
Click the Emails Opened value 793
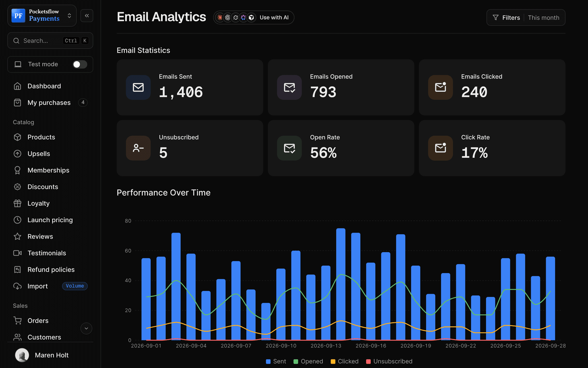coord(323,92)
